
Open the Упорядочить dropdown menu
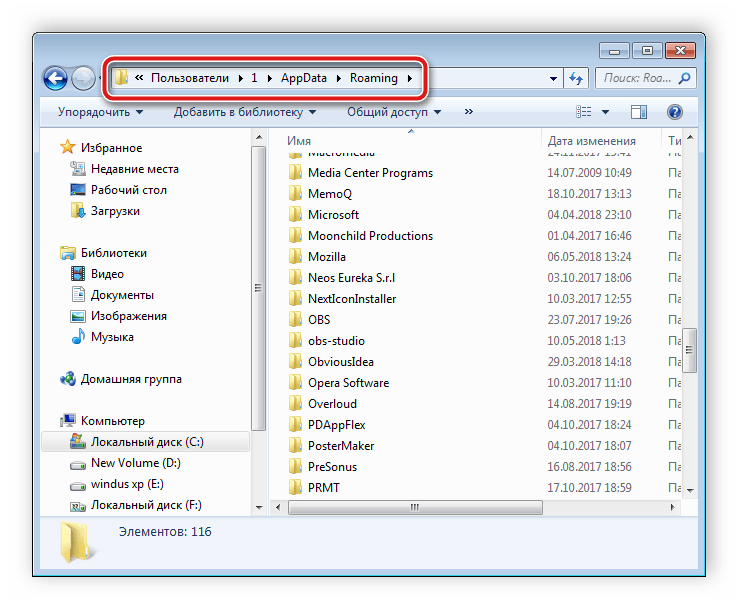[x=100, y=112]
